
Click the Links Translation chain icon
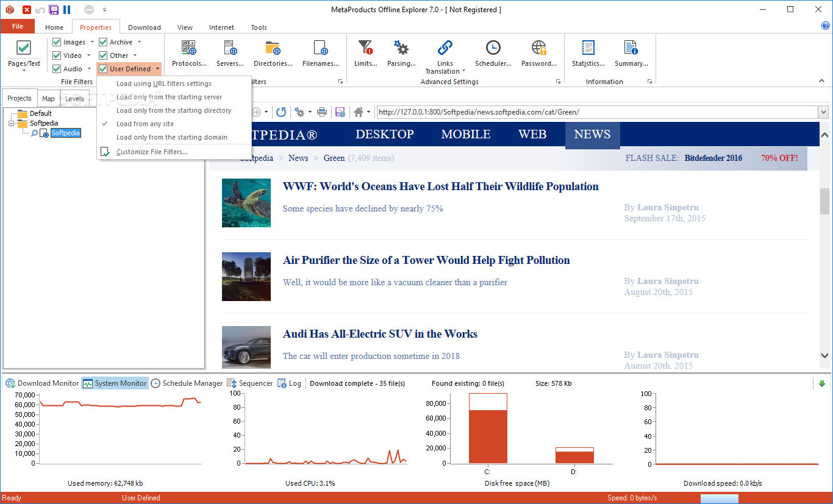click(445, 48)
